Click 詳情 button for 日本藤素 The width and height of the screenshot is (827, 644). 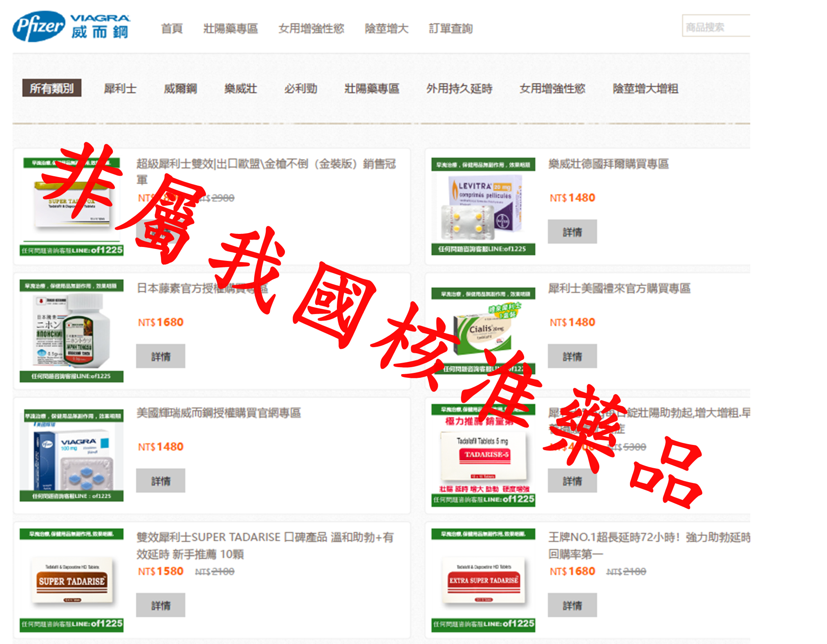161,356
